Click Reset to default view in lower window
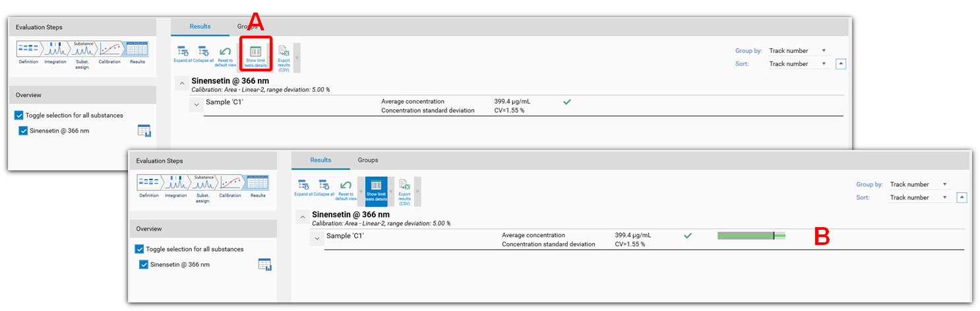This screenshot has height=311, width=980. pos(346,186)
